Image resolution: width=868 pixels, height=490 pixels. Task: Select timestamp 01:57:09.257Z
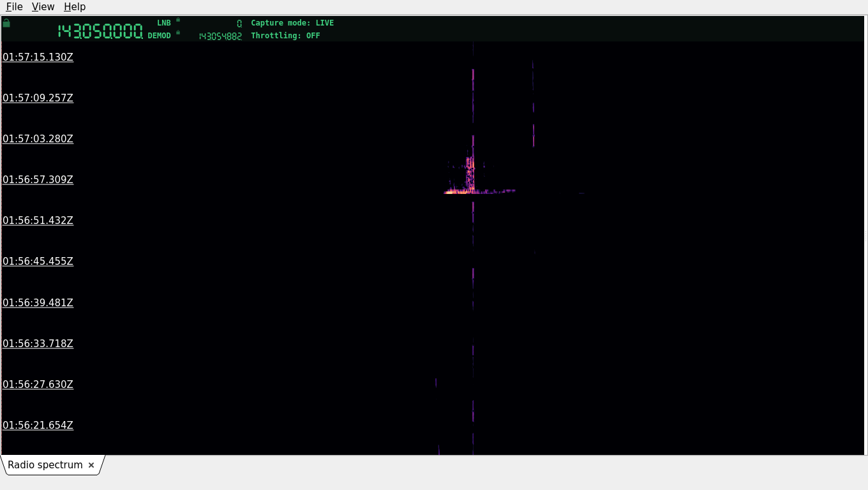click(38, 98)
